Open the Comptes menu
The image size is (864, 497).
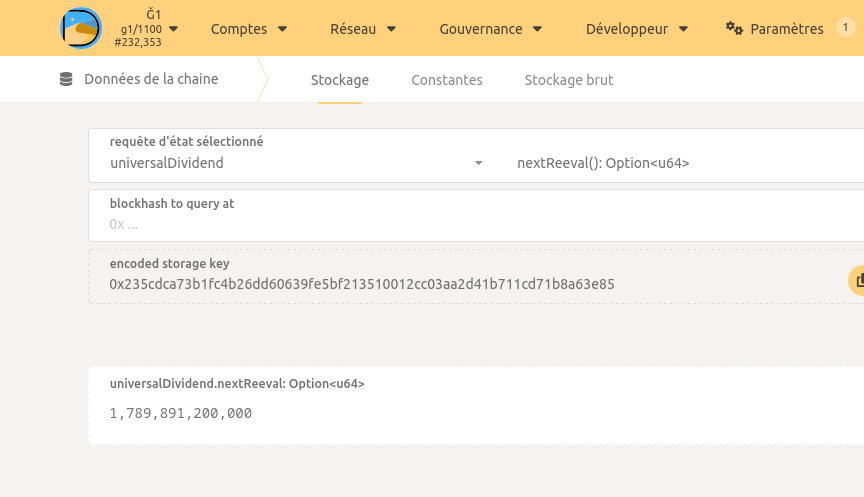[249, 29]
